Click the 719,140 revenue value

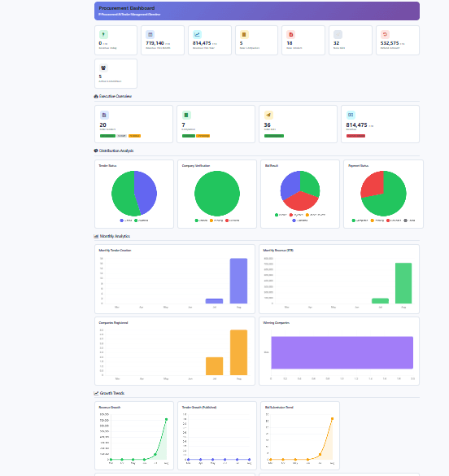click(155, 43)
